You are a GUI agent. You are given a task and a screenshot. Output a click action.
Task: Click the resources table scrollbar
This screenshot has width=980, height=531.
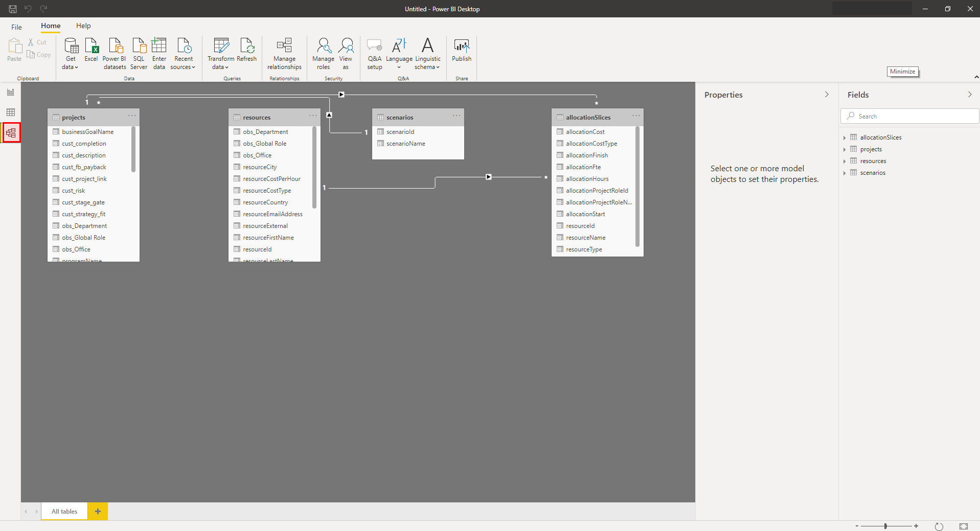tap(314, 168)
